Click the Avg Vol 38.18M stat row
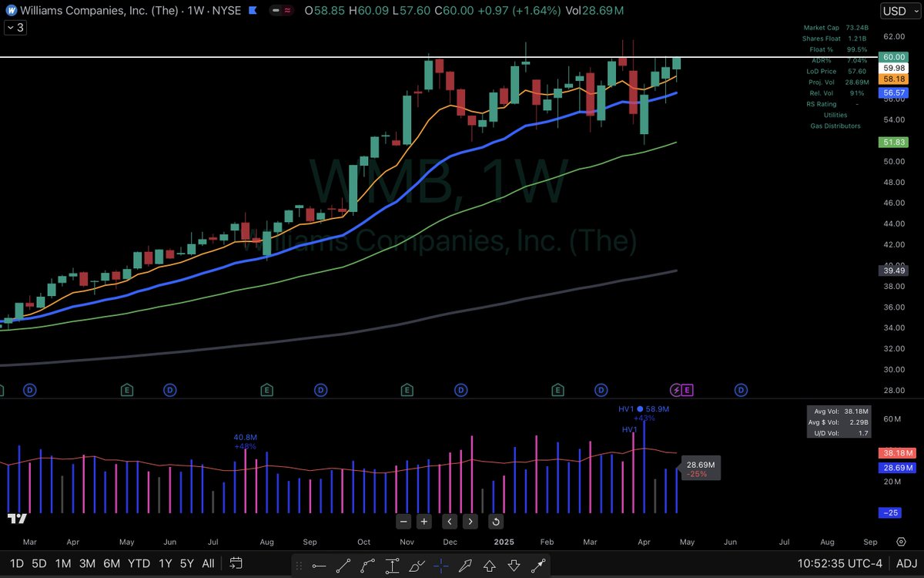This screenshot has height=578, width=924. [x=840, y=412]
